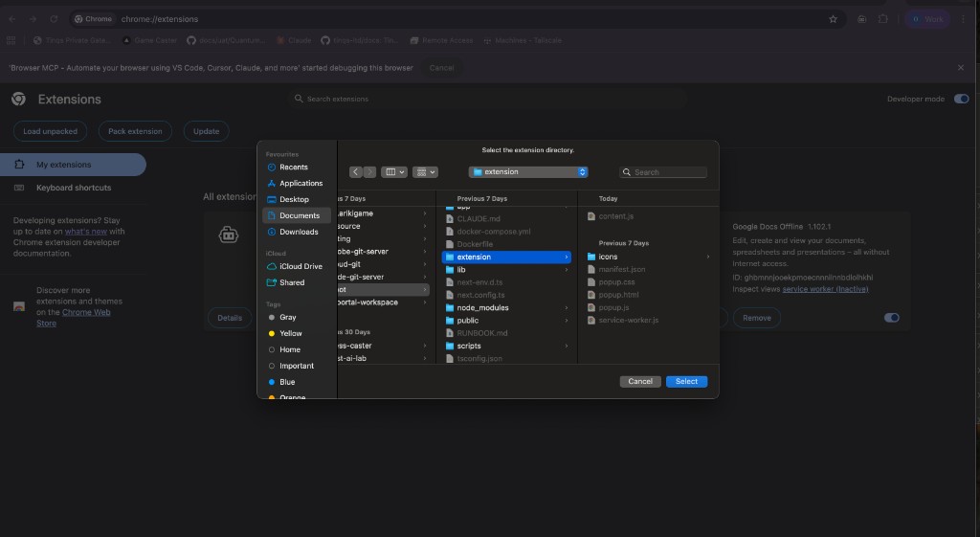This screenshot has width=980, height=537.
Task: Open the item grouping dropdown
Action: (x=425, y=172)
